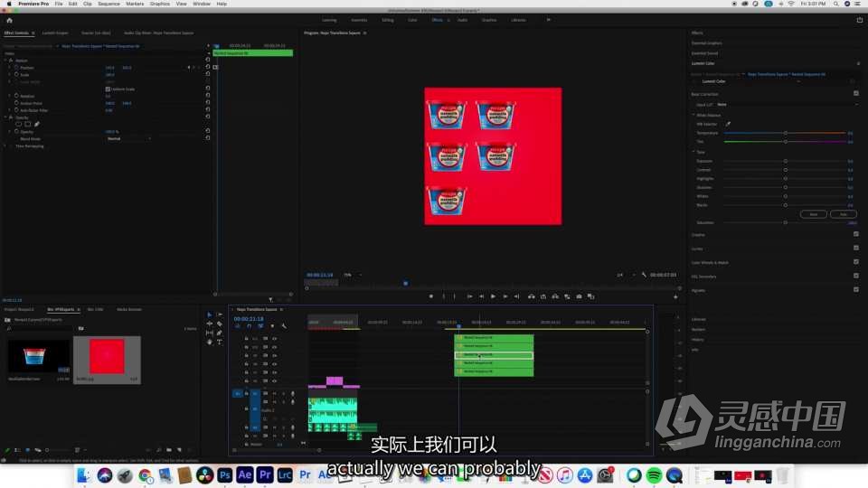The image size is (868, 488).
Task: Select the Pen tool in the tools panel
Action: click(220, 333)
